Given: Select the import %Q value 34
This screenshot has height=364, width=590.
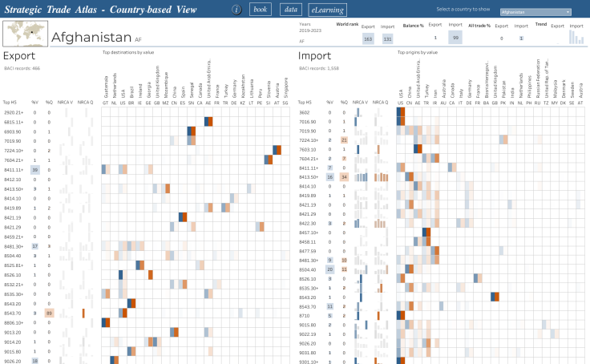Looking at the screenshot, I should click(x=344, y=176).
